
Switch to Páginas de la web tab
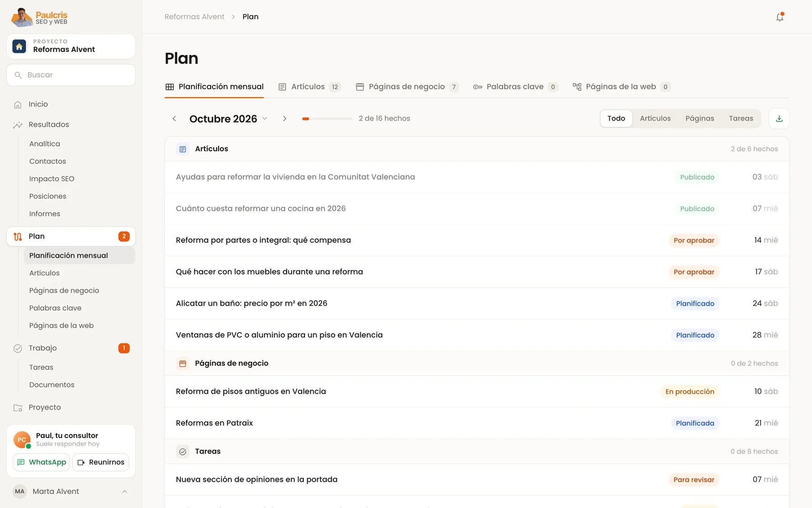tap(622, 87)
